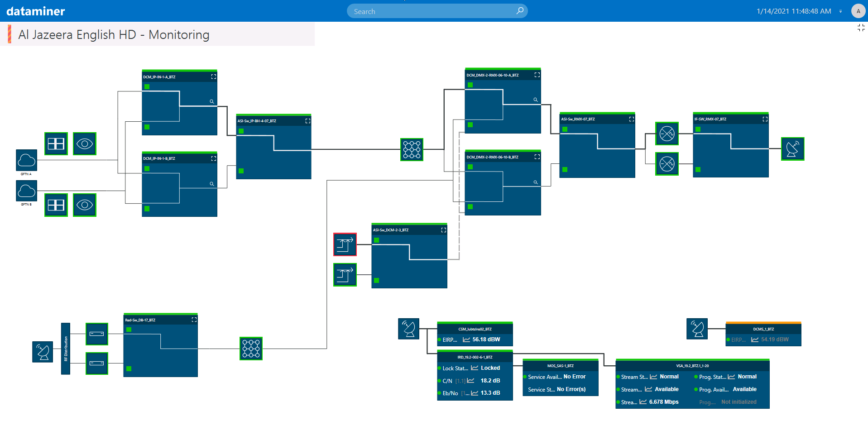Click the 'No Error(s)' service state value
868x435 pixels.
click(571, 389)
